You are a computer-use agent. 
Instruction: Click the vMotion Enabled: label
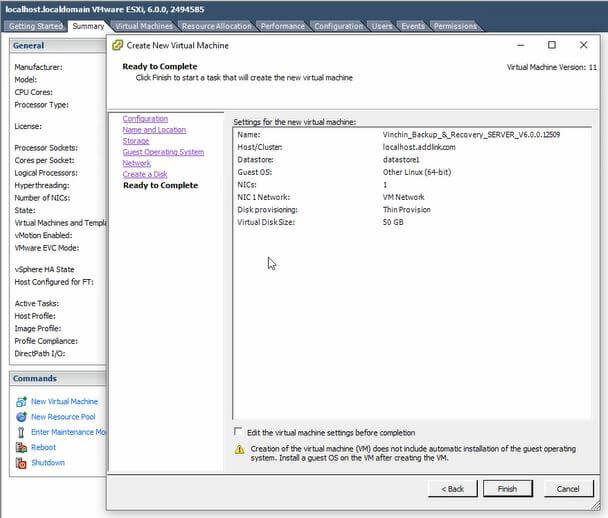pyautogui.click(x=43, y=235)
